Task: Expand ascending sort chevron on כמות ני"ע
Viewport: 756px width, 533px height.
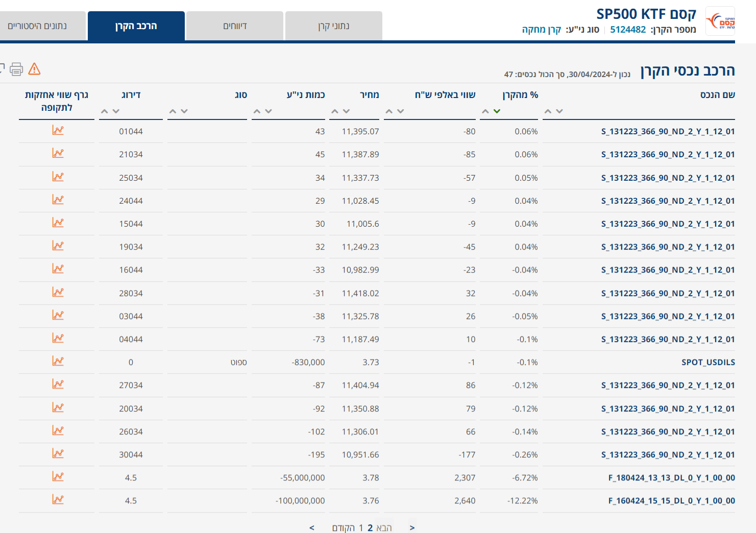Action: coord(257,111)
